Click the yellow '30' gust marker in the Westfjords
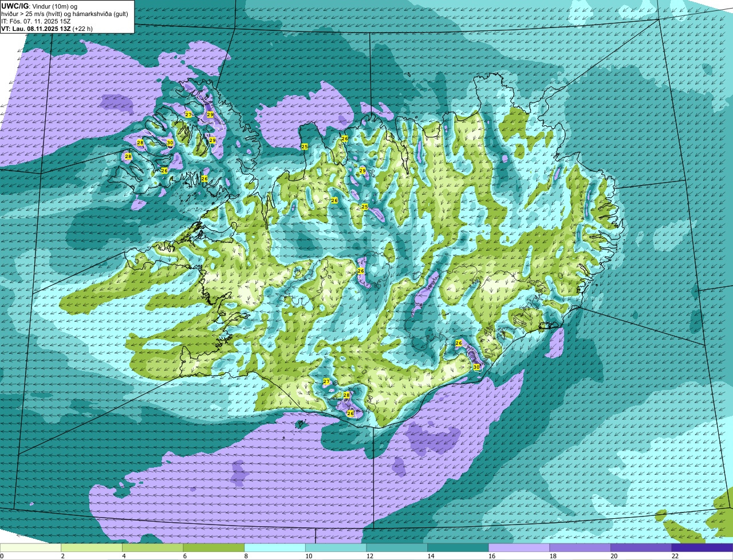 170,143
